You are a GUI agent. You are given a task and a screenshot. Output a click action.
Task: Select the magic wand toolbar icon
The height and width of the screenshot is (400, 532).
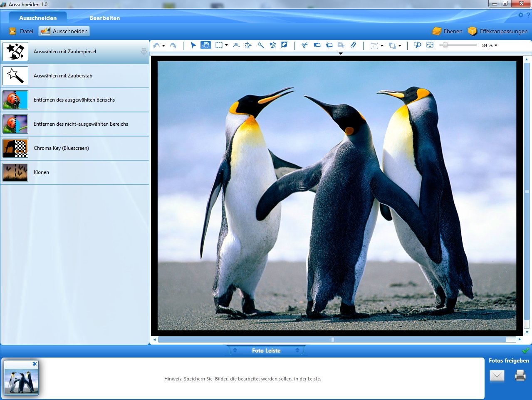[260, 45]
